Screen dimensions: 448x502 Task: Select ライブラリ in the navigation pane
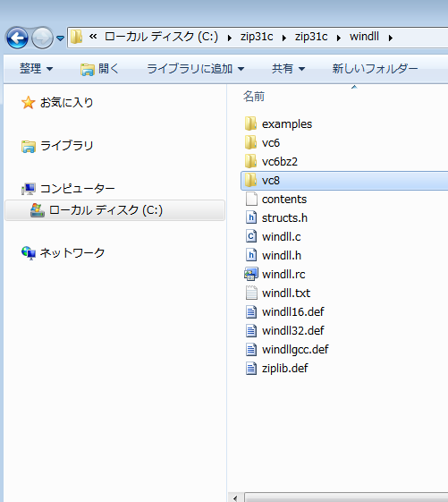point(66,146)
